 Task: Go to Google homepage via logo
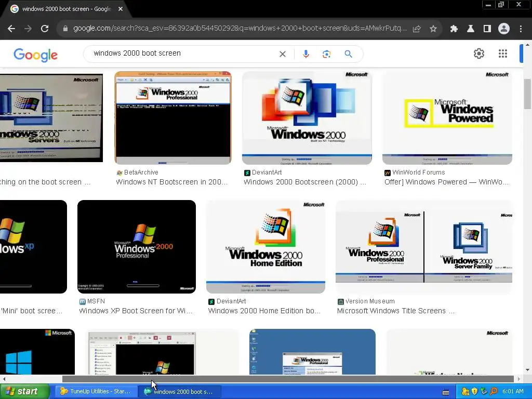[x=36, y=55]
